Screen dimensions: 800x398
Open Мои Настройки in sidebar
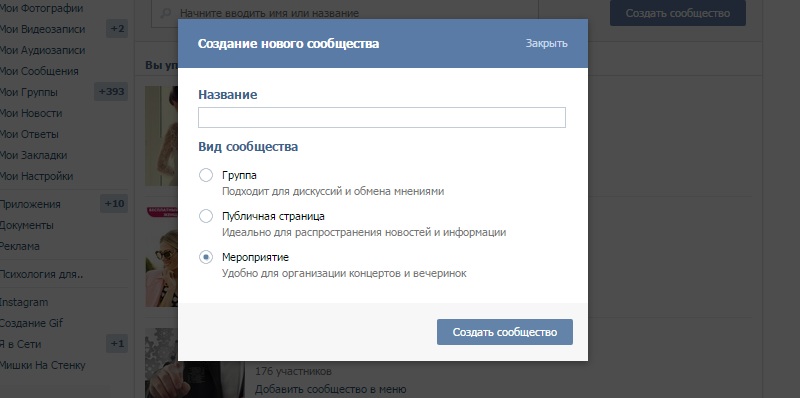coord(36,176)
